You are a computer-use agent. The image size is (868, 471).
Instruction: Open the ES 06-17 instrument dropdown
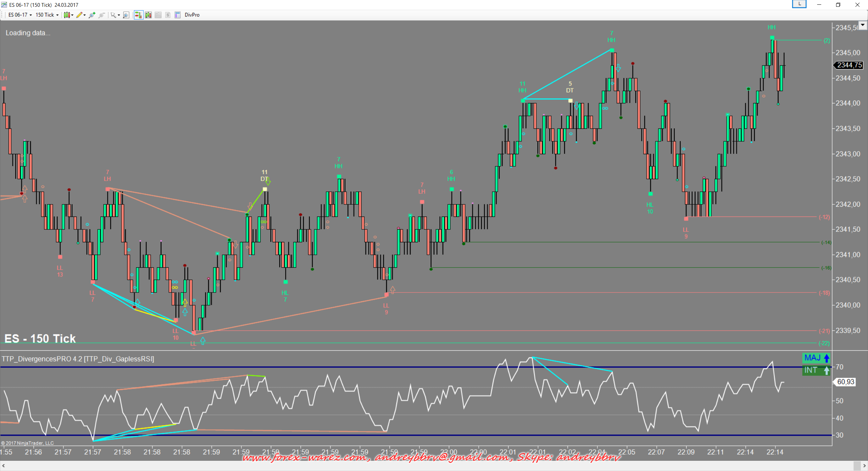coord(20,15)
